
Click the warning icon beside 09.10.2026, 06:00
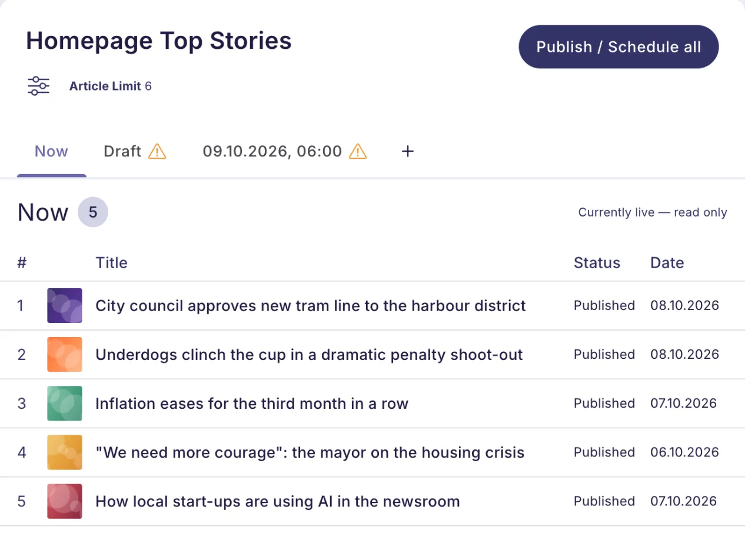click(358, 152)
